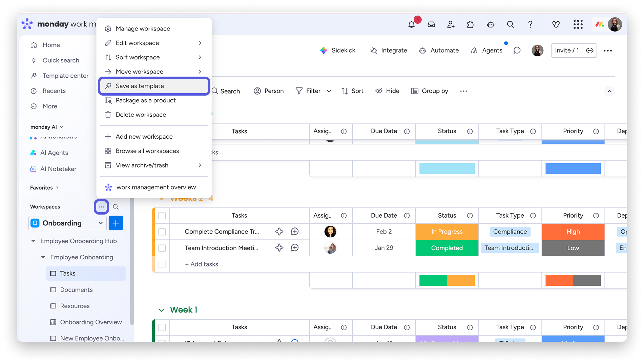644x360 pixels.
Task: Open the search icon next to Workspaces
Action: pyautogui.click(x=116, y=207)
